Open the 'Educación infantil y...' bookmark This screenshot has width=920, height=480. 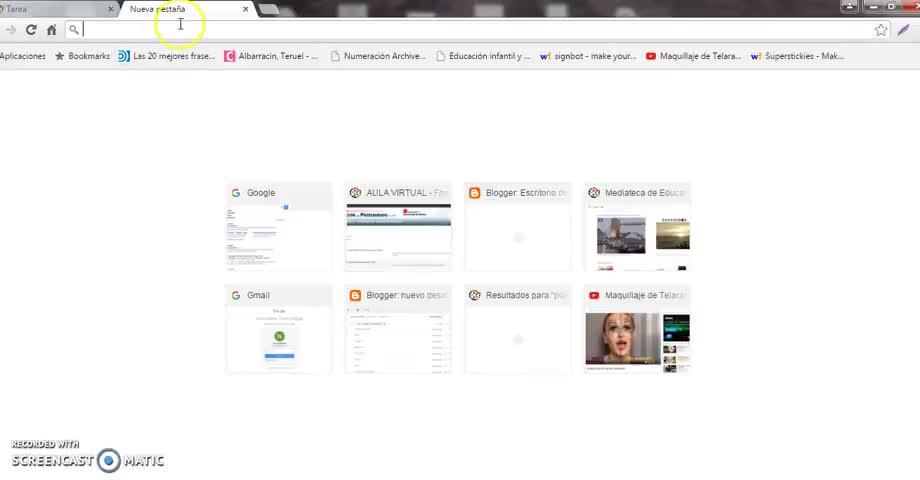click(x=483, y=56)
